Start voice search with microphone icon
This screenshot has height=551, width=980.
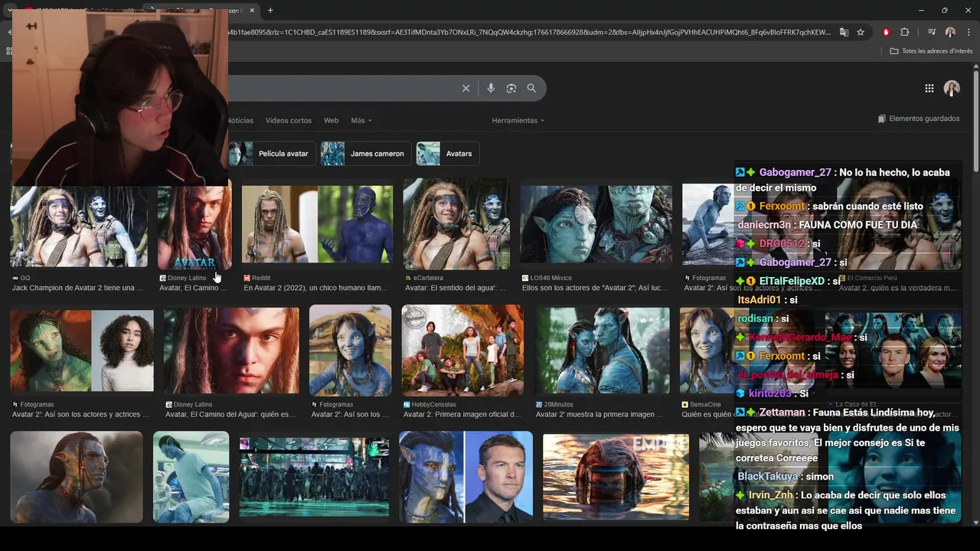(491, 88)
